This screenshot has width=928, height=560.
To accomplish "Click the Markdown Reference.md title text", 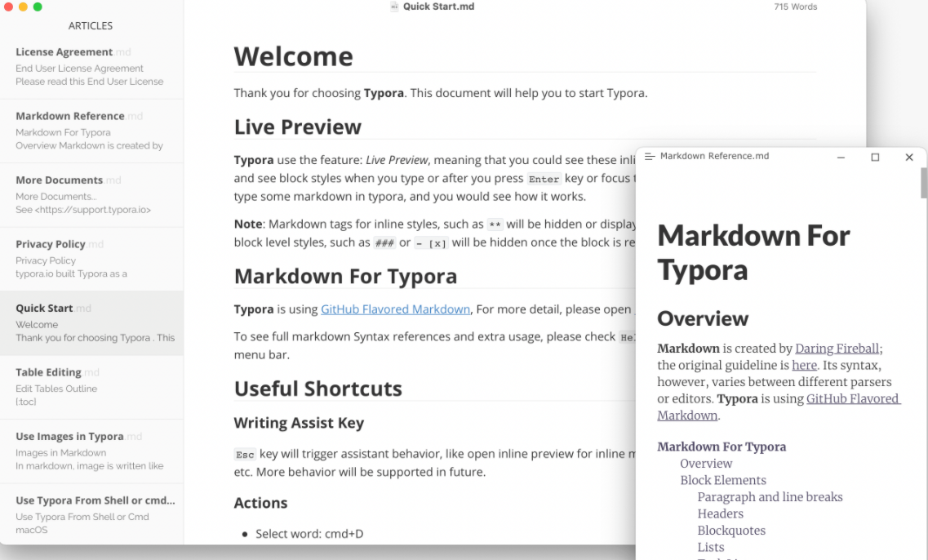I will 714,156.
